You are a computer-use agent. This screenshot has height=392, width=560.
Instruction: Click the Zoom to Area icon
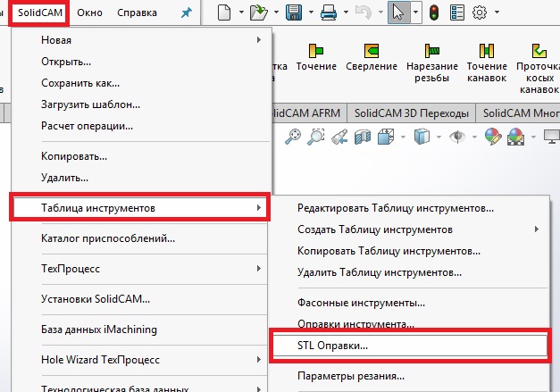pyautogui.click(x=315, y=137)
